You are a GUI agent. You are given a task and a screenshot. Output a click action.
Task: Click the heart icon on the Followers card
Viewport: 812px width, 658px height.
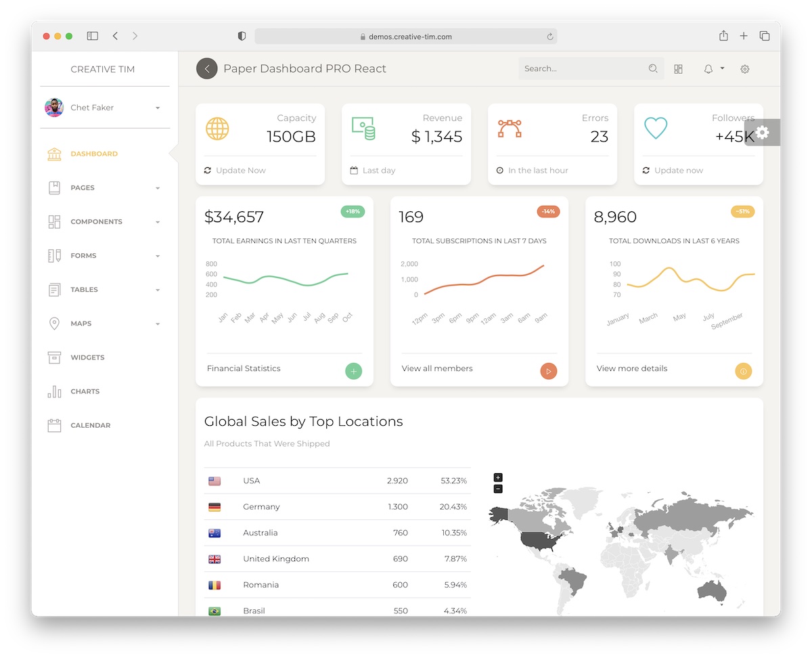655,129
